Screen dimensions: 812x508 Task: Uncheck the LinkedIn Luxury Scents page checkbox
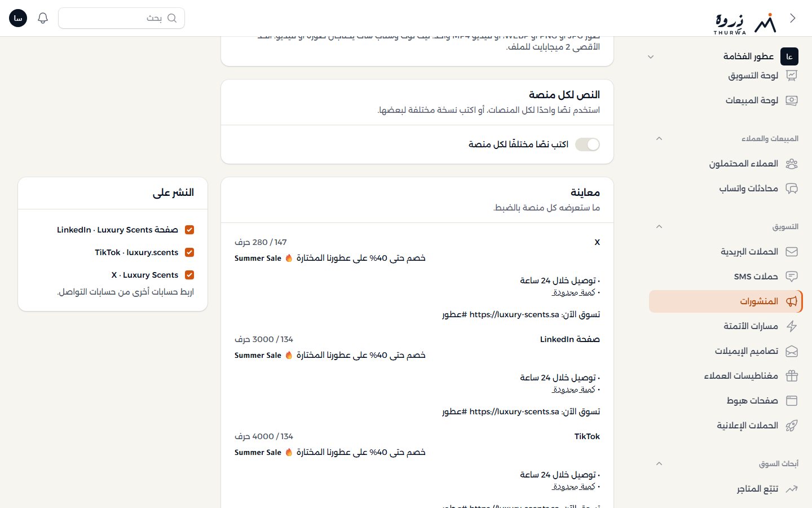click(189, 230)
